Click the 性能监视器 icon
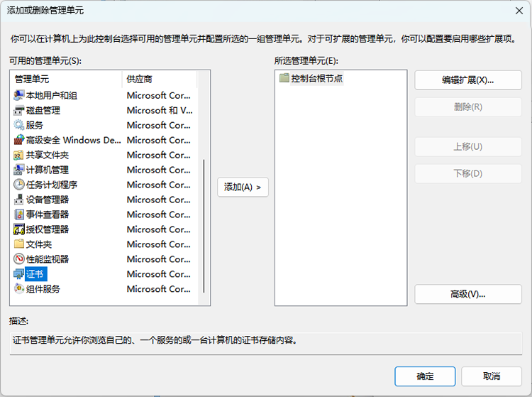The image size is (532, 397). click(x=18, y=259)
